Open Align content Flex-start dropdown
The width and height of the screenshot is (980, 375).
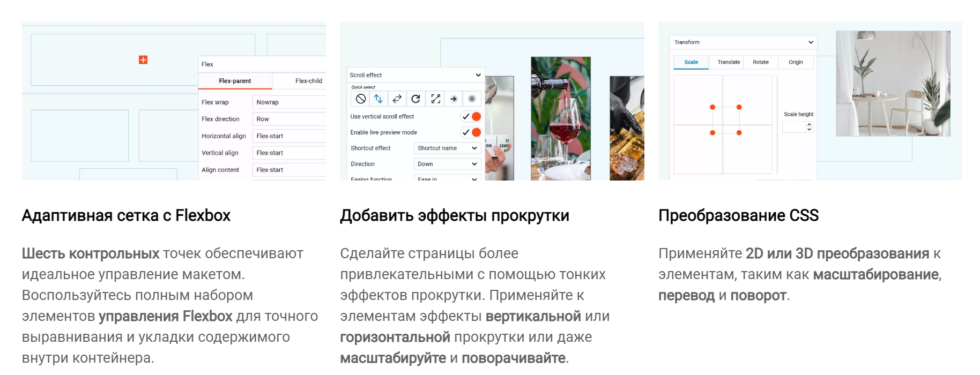[x=289, y=170]
